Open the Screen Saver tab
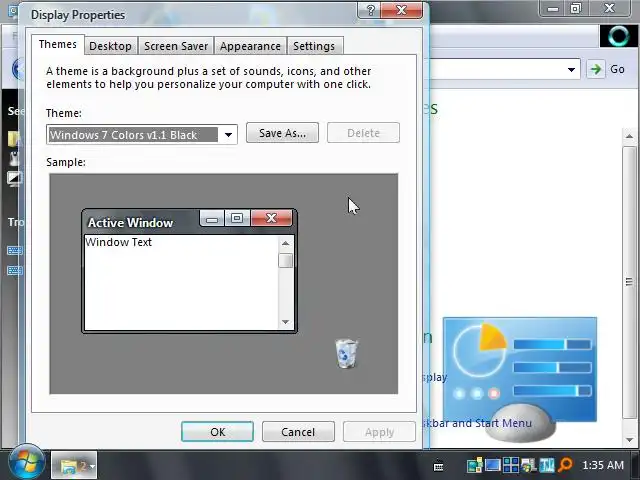Viewport: 640px width, 480px height. coord(176,46)
